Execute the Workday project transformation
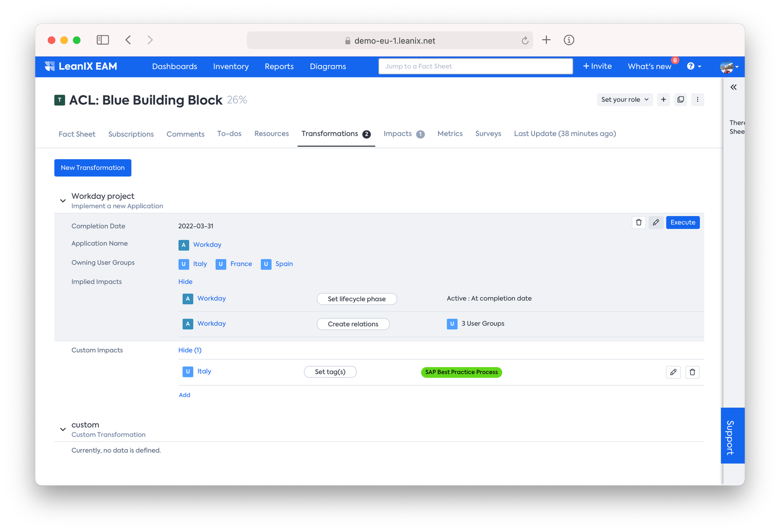 [x=683, y=222]
